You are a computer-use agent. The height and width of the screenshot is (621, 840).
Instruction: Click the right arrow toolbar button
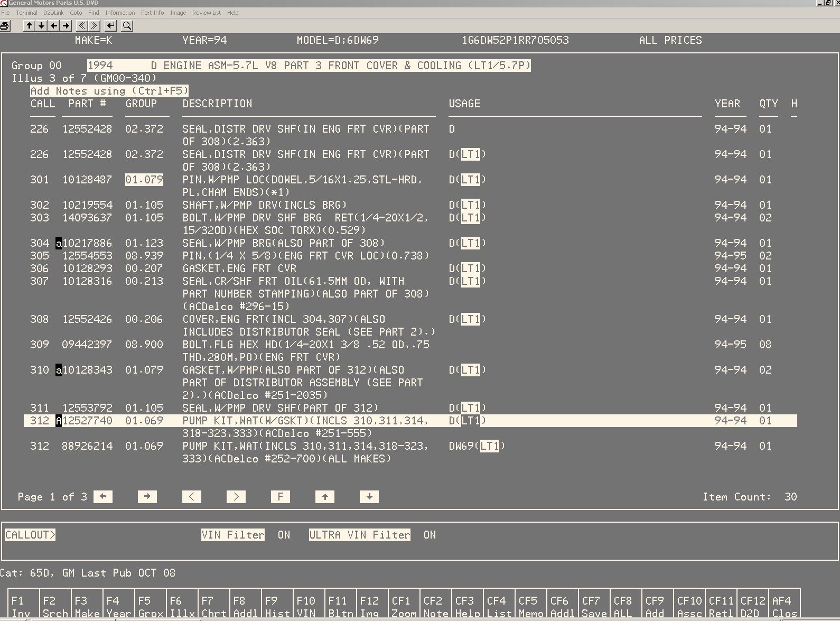coord(66,25)
